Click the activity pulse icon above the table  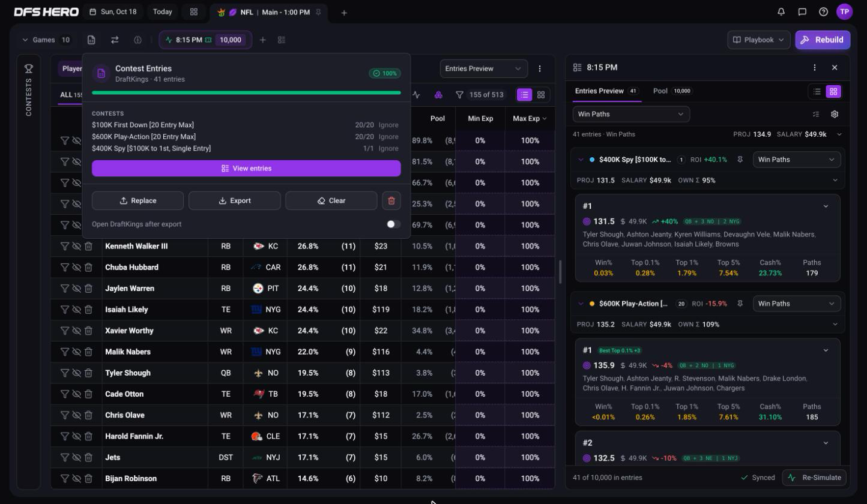tap(417, 95)
